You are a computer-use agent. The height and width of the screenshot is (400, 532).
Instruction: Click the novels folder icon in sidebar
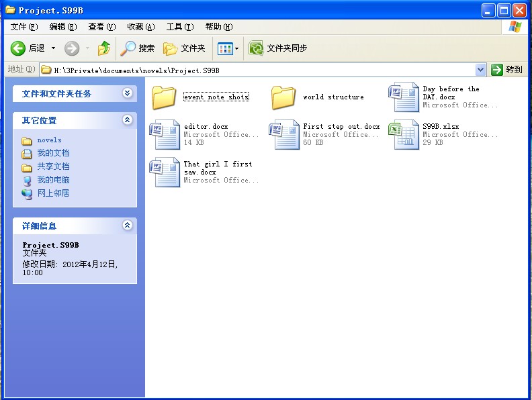point(27,141)
